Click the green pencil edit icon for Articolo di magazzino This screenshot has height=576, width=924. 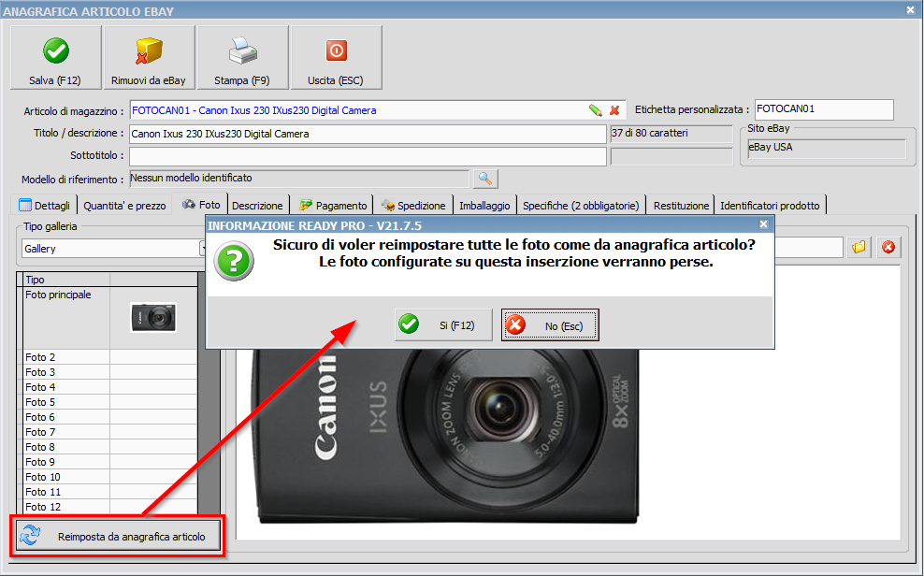pyautogui.click(x=595, y=110)
